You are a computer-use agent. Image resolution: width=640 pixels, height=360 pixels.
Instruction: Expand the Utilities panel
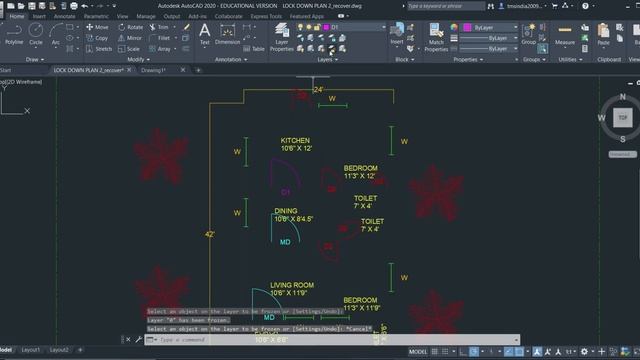570,60
